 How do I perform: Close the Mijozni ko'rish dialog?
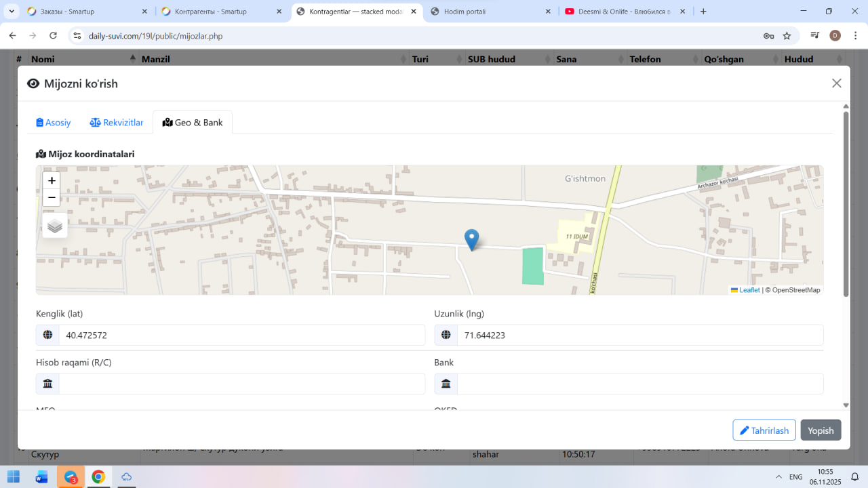[x=836, y=83]
